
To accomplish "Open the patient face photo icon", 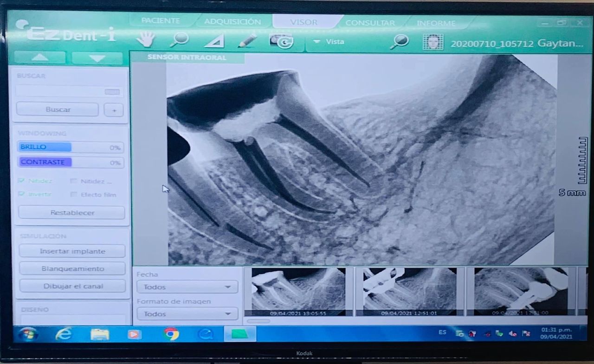I will point(433,42).
